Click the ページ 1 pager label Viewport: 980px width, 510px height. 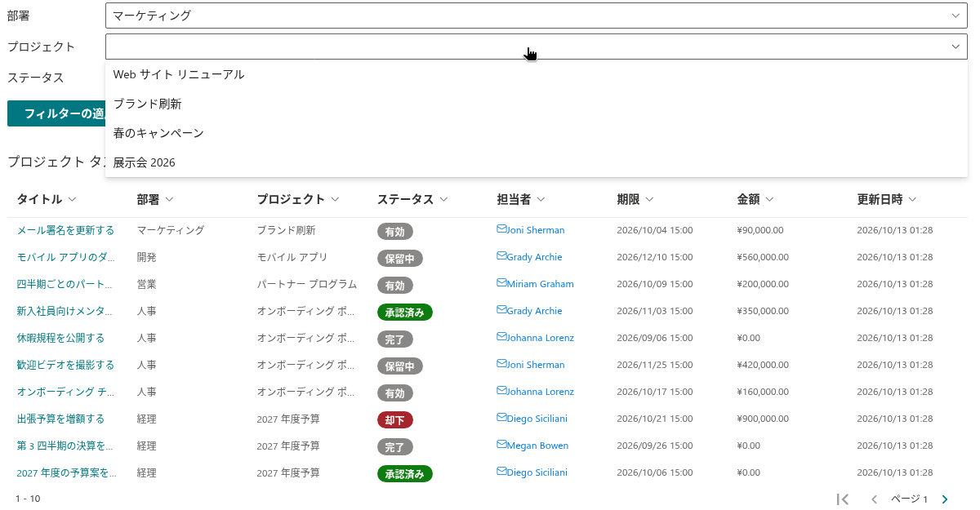coord(909,499)
